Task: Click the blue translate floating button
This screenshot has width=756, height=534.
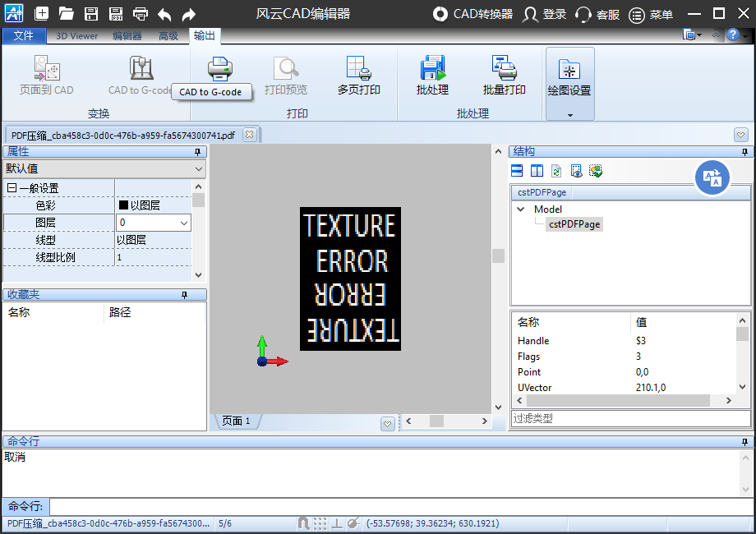Action: coord(712,177)
